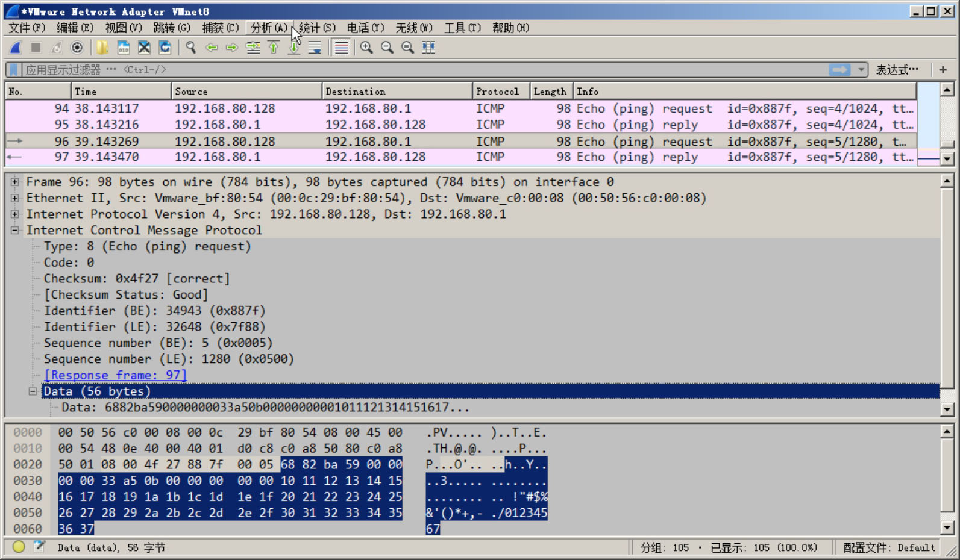
Task: Expand the Frame 96 tree node
Action: click(14, 181)
